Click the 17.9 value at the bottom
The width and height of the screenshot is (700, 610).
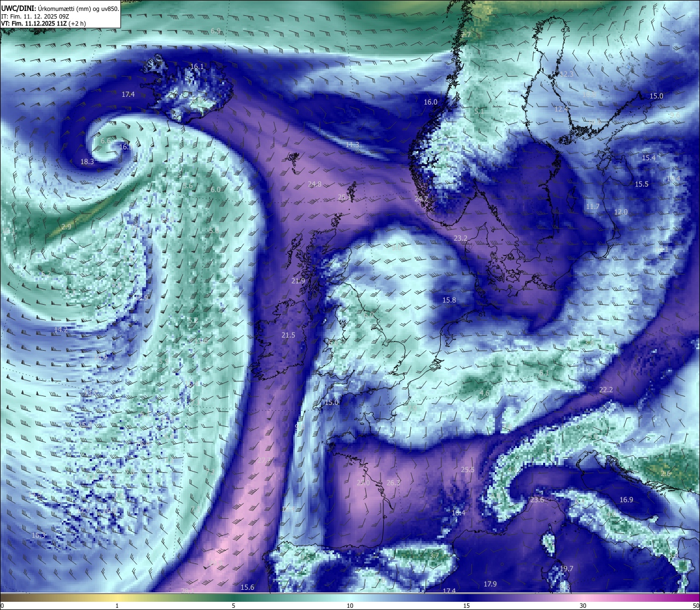(x=490, y=584)
